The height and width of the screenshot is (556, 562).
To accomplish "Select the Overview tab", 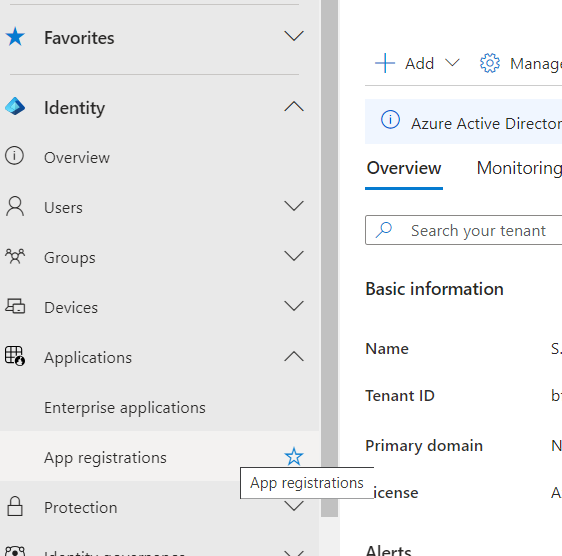I will click(x=404, y=168).
